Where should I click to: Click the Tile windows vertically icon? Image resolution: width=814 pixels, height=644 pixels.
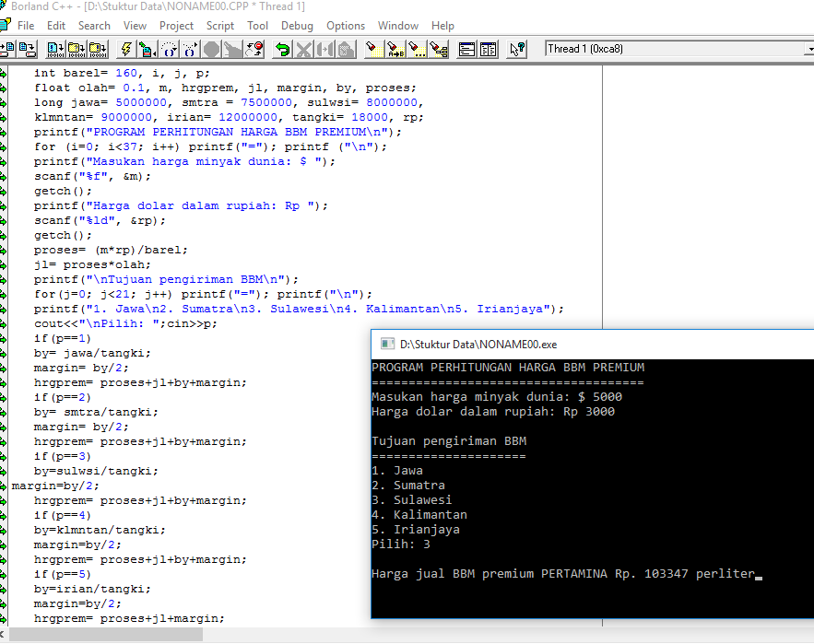coord(488,50)
